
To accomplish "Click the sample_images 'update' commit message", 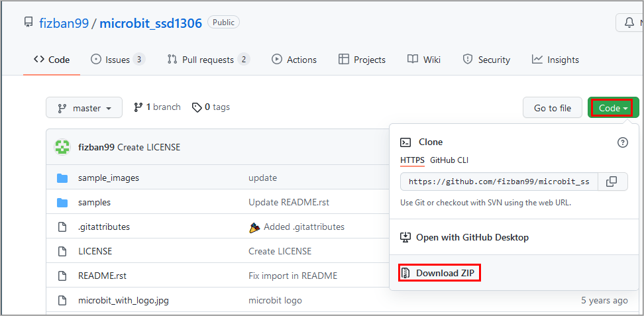I will point(262,178).
